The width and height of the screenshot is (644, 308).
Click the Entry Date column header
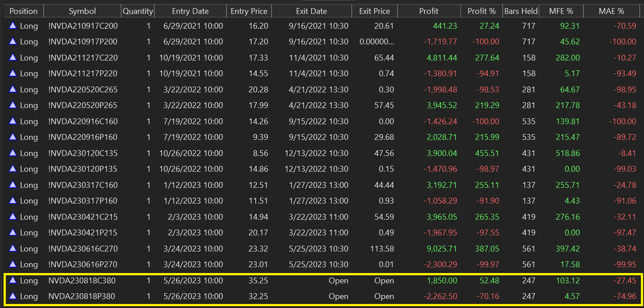(190, 11)
